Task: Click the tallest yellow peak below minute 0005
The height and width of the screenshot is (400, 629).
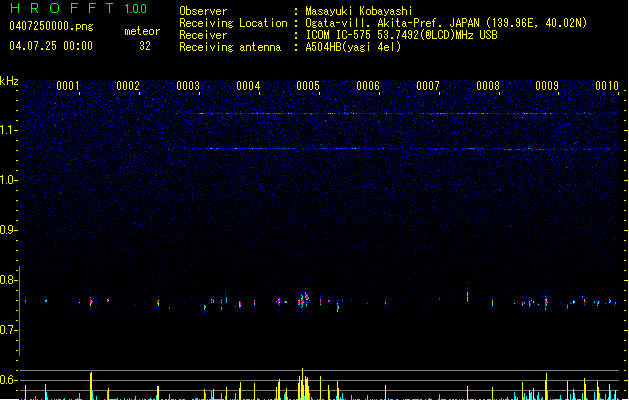Action: pos(302,384)
